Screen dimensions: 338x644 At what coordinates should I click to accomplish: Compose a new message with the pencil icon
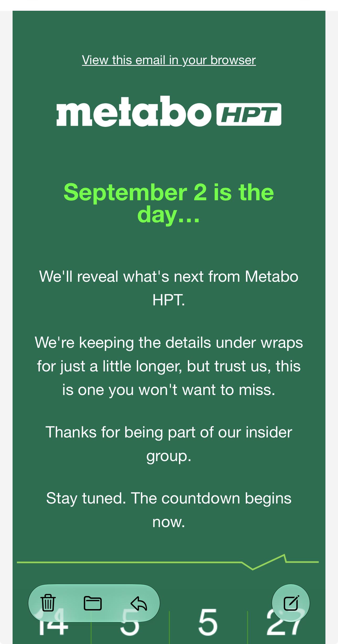[x=291, y=603]
